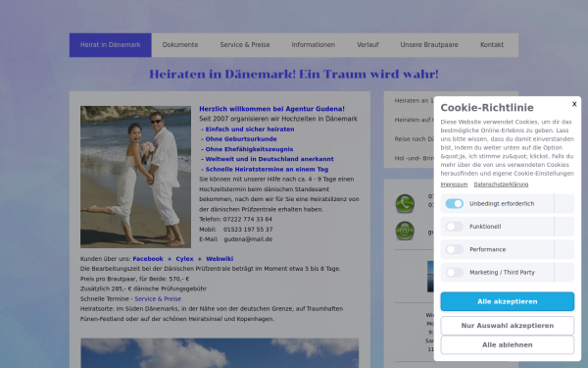
Task: Click the 'Herzlich willkommen bei Agentur Gudena!' heading
Action: tap(271, 109)
